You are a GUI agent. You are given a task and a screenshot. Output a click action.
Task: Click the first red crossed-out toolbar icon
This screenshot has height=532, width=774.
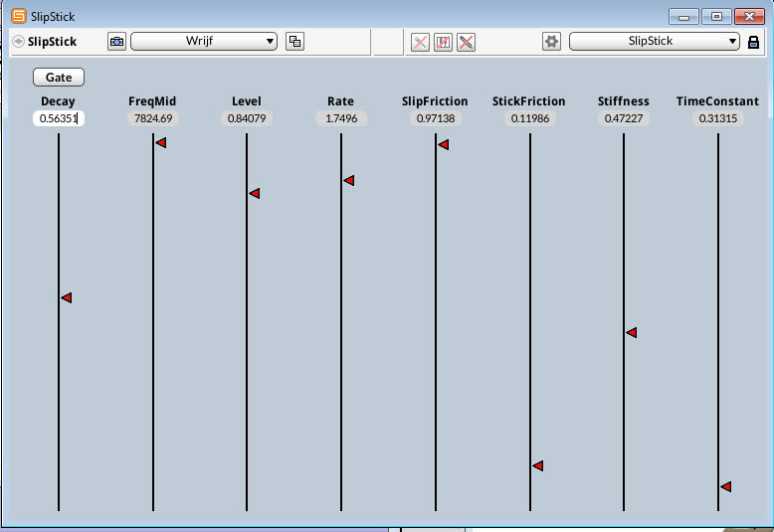click(421, 42)
